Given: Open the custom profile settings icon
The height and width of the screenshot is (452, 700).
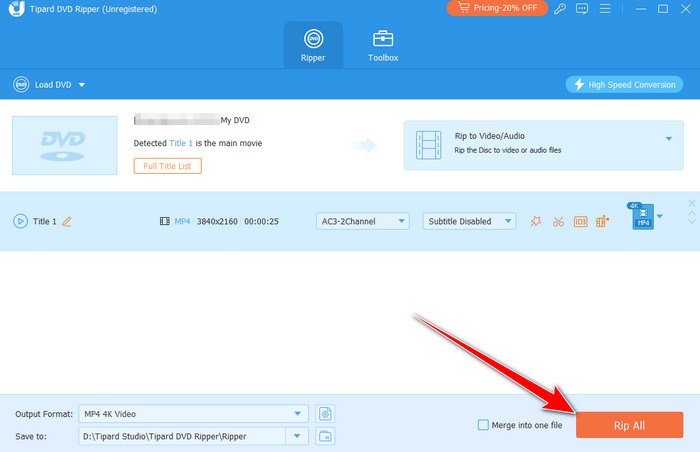Looking at the screenshot, I should coord(325,414).
